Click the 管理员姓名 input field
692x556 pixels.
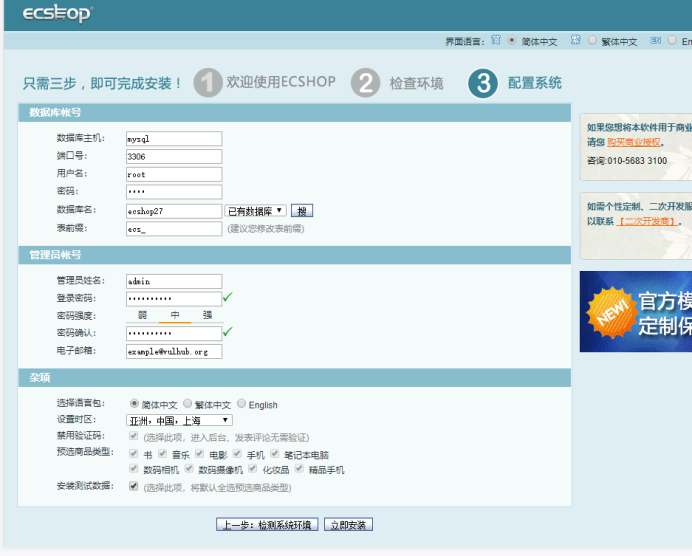(x=174, y=281)
